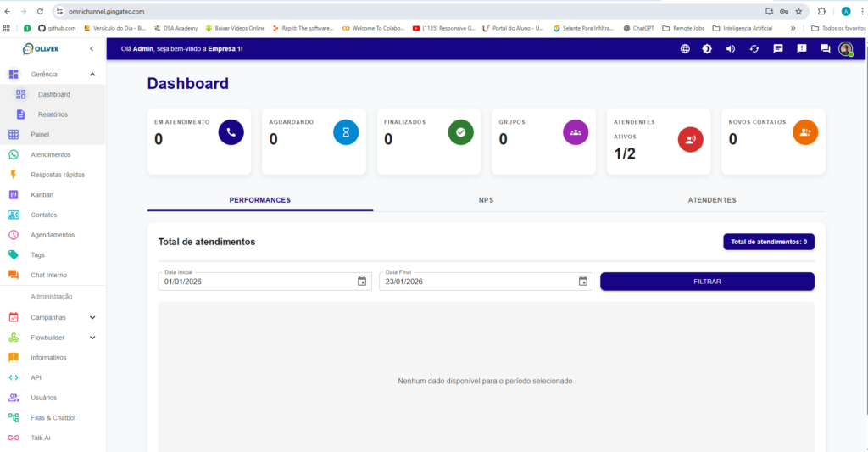Toggle dark mode brightness icon

708,49
